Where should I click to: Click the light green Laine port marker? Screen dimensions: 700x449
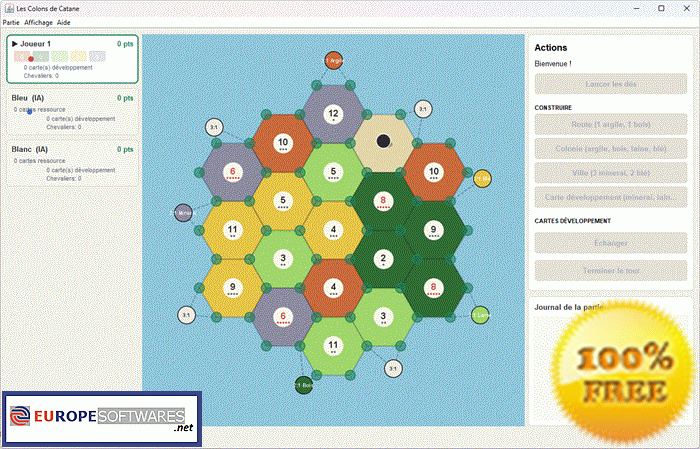pyautogui.click(x=480, y=315)
